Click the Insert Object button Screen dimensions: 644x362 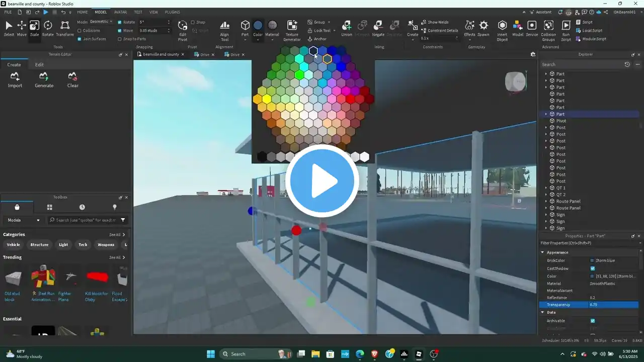(x=502, y=31)
